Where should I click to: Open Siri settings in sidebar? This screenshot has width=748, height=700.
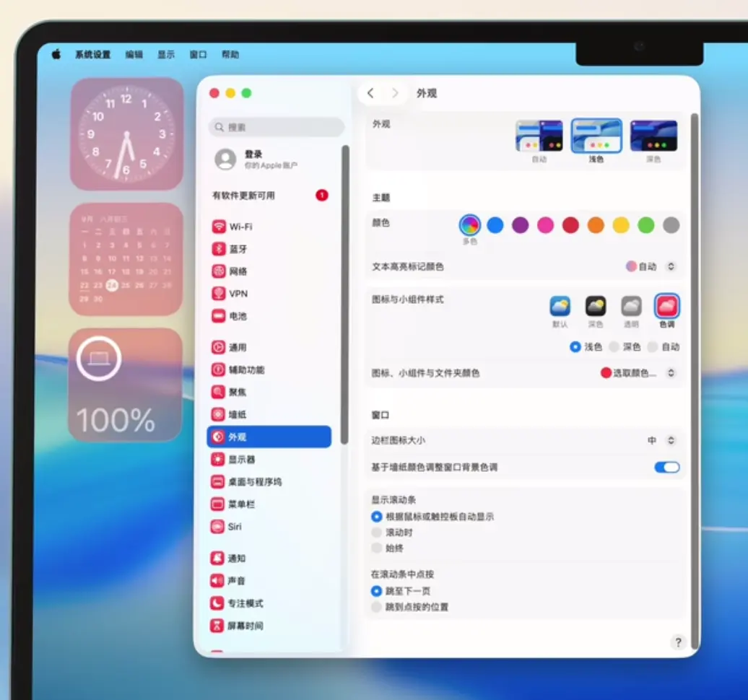click(x=235, y=527)
